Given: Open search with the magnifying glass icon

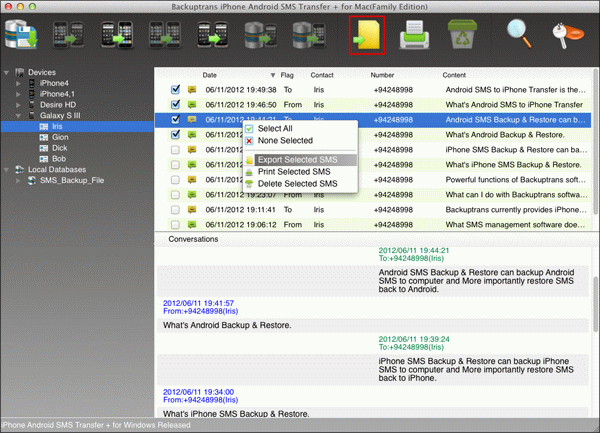Looking at the screenshot, I should point(519,34).
